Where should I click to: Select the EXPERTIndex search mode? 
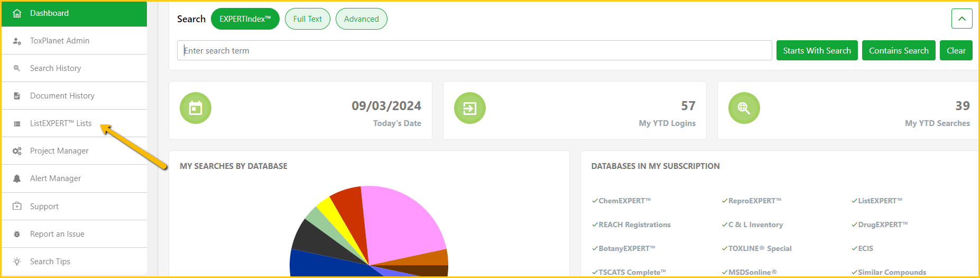(245, 19)
